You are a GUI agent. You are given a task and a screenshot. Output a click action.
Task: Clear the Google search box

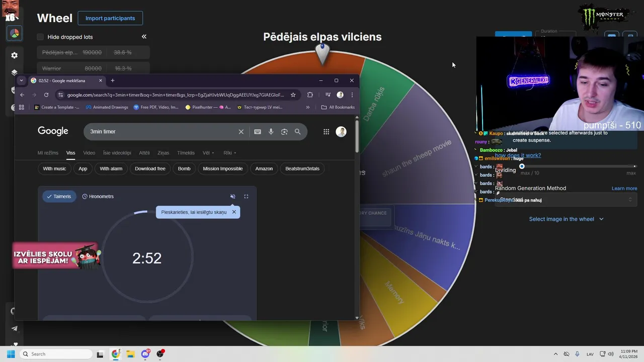[241, 132]
